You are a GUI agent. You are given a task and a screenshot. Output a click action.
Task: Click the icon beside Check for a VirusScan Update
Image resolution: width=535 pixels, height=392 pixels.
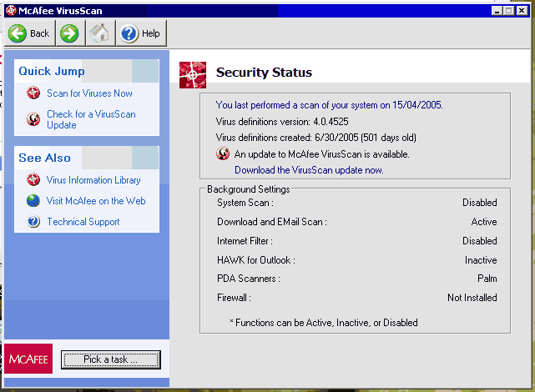click(x=33, y=119)
